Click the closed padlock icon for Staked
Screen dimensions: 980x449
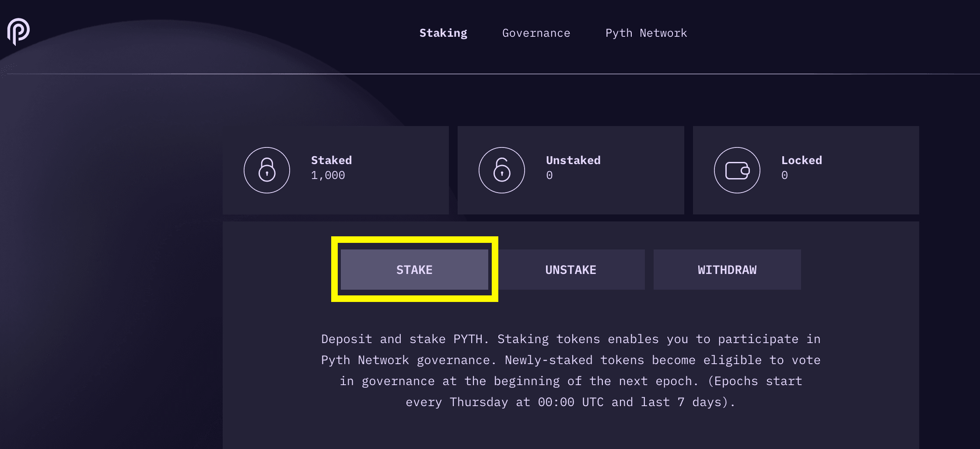click(x=267, y=170)
